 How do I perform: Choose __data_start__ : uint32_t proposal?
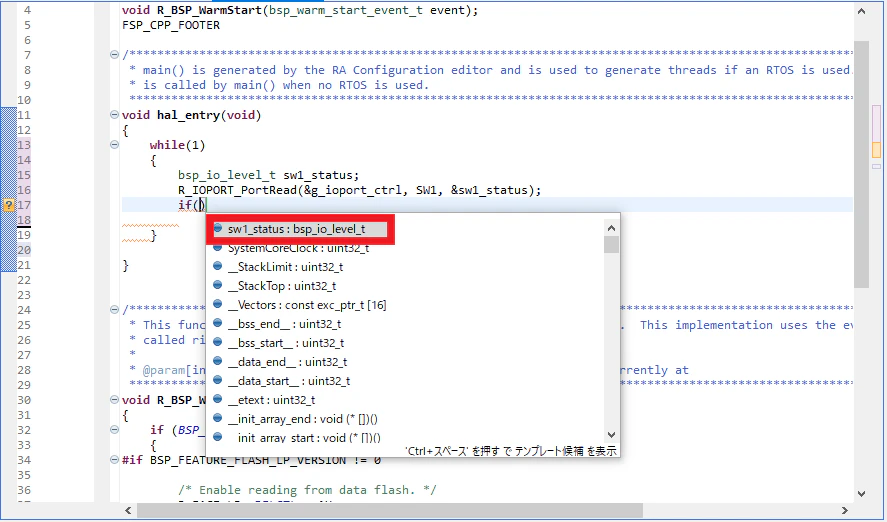pyautogui.click(x=289, y=381)
